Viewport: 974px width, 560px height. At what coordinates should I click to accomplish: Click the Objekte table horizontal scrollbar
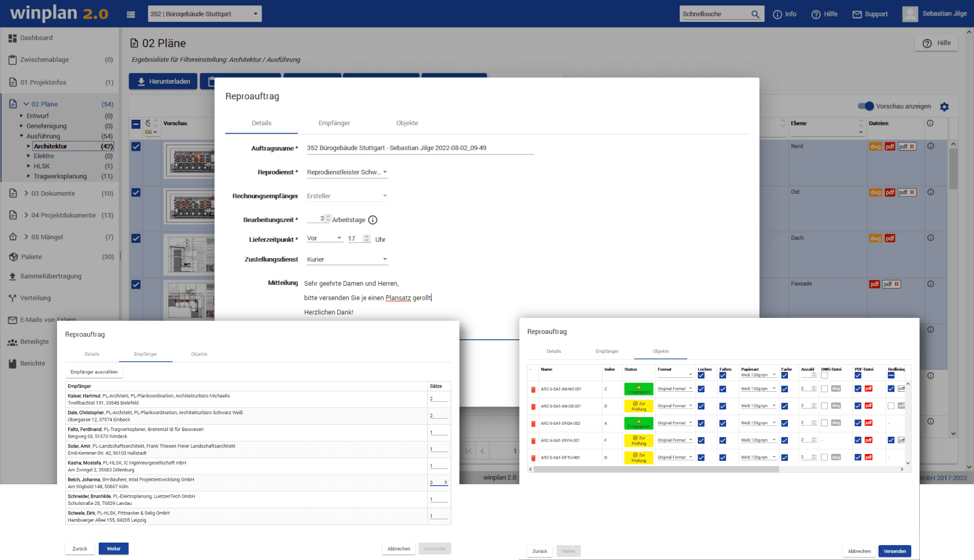(x=656, y=469)
